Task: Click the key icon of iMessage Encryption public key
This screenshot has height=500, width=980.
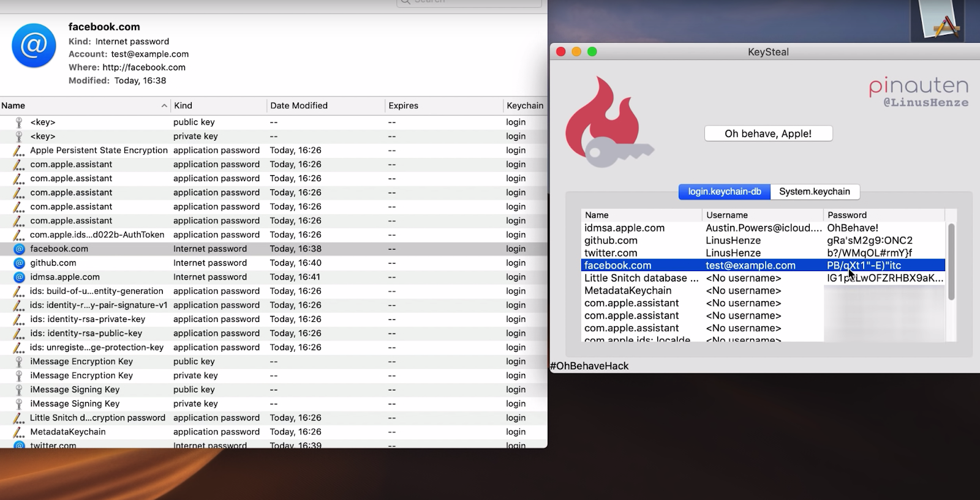Action: pos(19,362)
